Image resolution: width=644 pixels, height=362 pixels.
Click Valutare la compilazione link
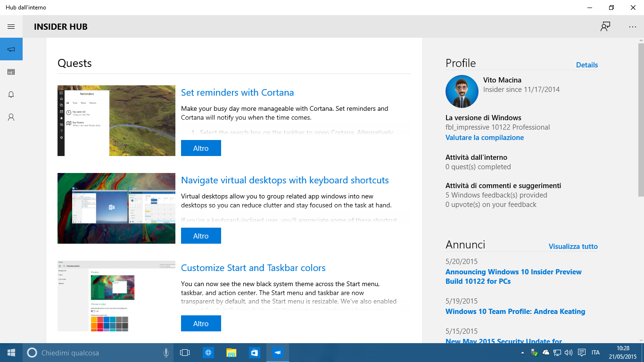pos(485,138)
